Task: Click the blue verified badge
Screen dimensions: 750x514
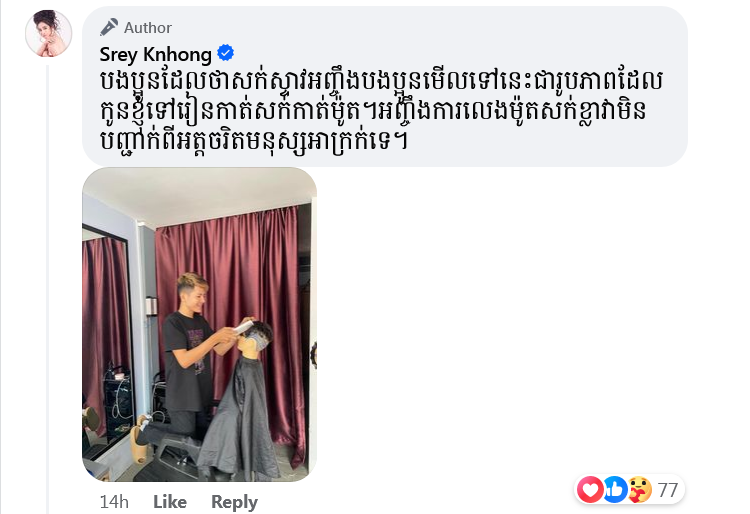Action: click(226, 53)
